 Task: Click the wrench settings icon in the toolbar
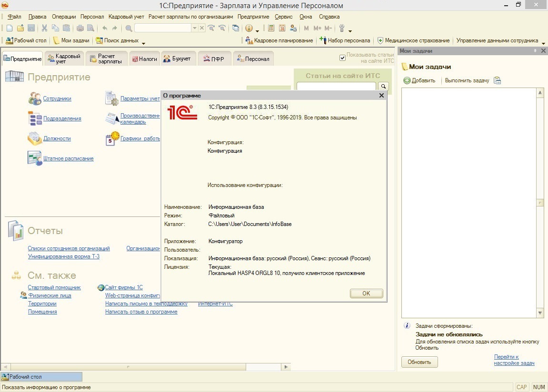tap(342, 28)
